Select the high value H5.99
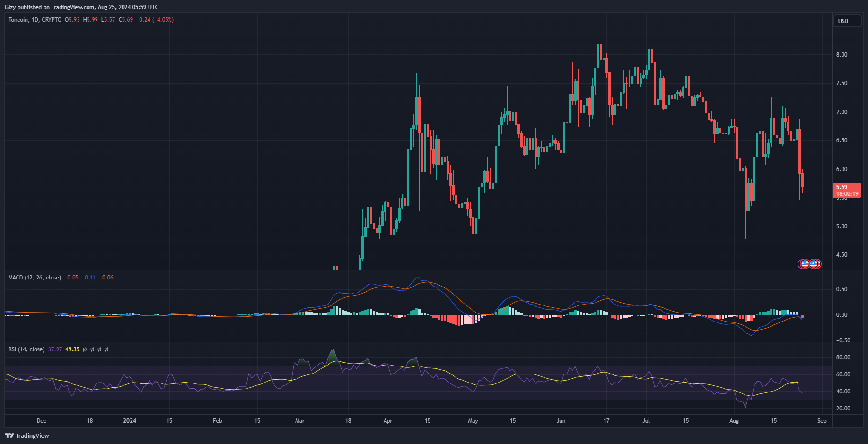The image size is (868, 444). [90, 20]
